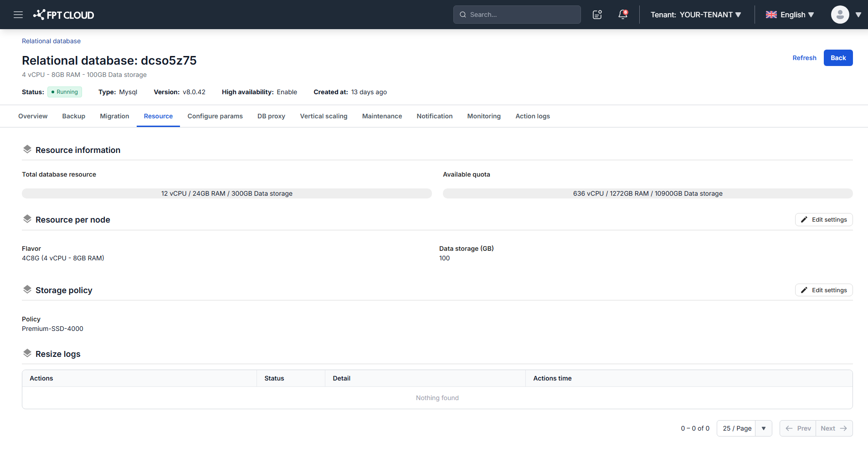The image size is (868, 462).
Task: Click the FPT Cloud logo
Action: pyautogui.click(x=64, y=15)
